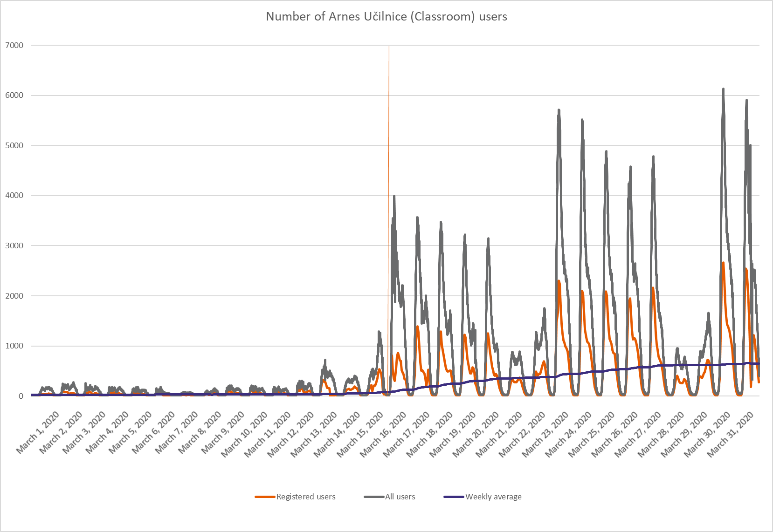Click the x-axis label March 2, 2020
The width and height of the screenshot is (773, 532).
61,432
